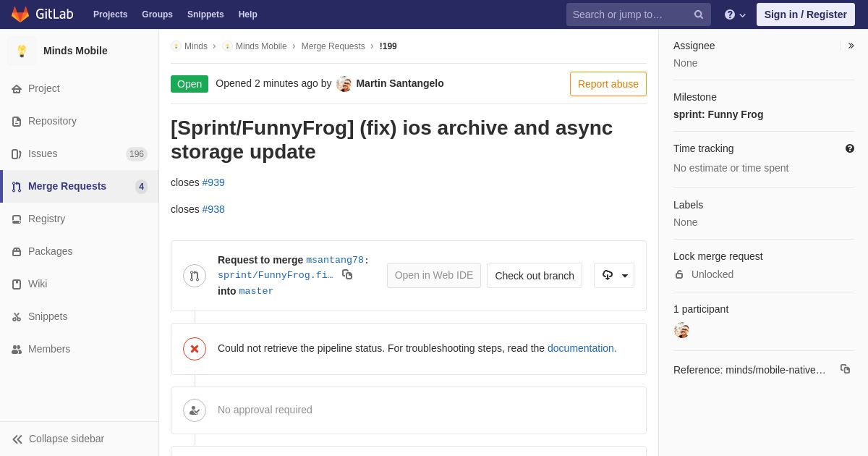Click the green Open status badge

click(x=190, y=84)
